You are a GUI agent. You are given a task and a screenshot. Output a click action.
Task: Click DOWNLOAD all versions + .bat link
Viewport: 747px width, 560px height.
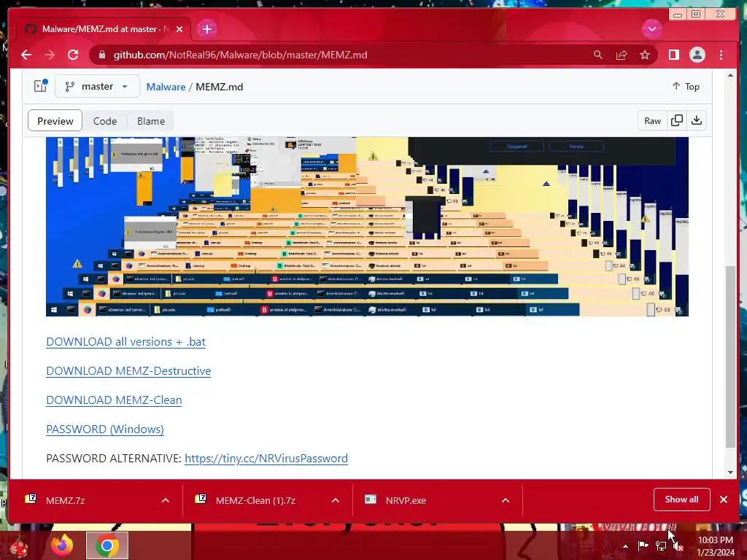[x=125, y=342]
